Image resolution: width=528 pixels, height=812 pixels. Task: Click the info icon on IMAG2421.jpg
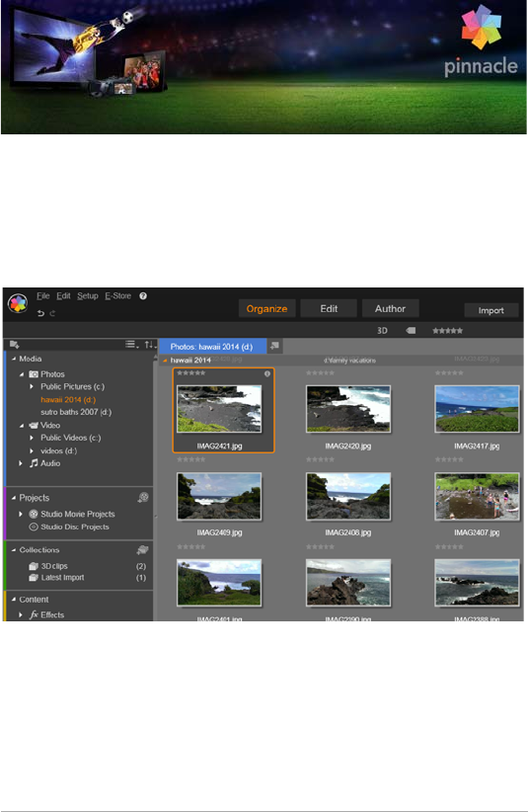pyautogui.click(x=267, y=373)
